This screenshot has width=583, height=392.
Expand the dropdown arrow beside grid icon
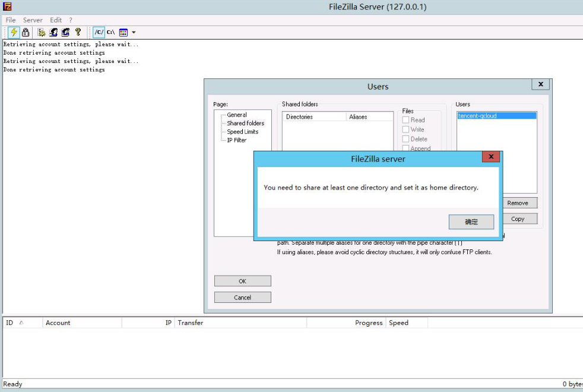(134, 32)
